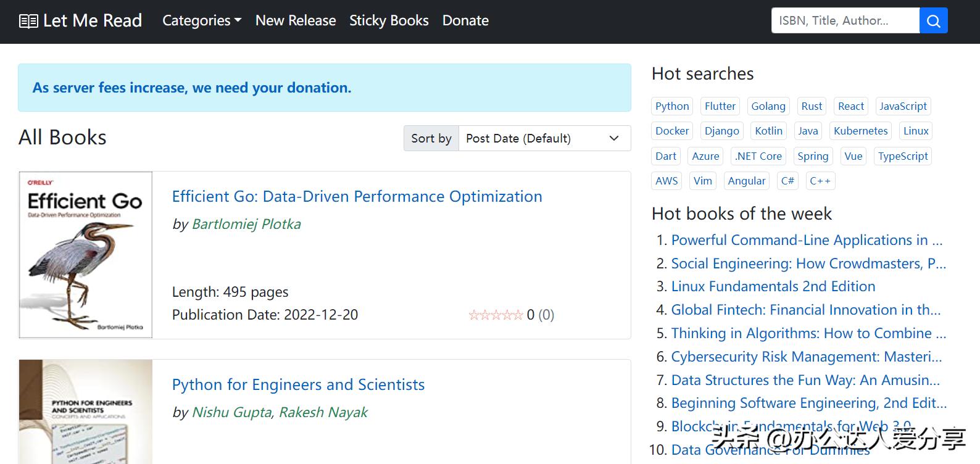Image resolution: width=980 pixels, height=464 pixels.
Task: Focus the ISBN, Title, Author search field
Action: 845,21
